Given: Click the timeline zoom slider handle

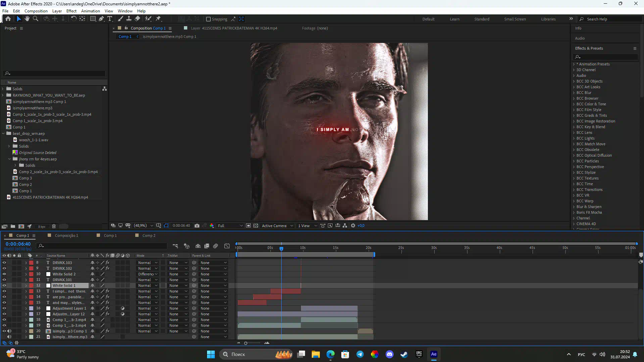Looking at the screenshot, I should tap(246, 343).
